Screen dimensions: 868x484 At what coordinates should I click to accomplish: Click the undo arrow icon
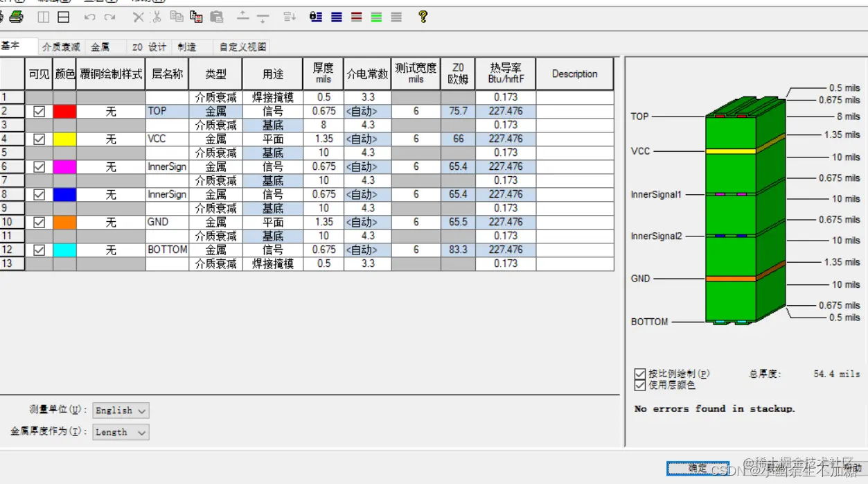coord(89,17)
